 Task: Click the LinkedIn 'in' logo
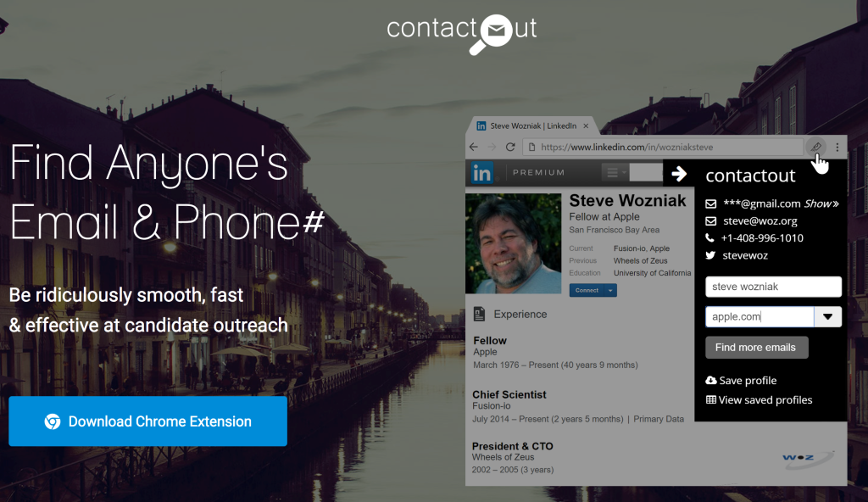[x=481, y=173]
